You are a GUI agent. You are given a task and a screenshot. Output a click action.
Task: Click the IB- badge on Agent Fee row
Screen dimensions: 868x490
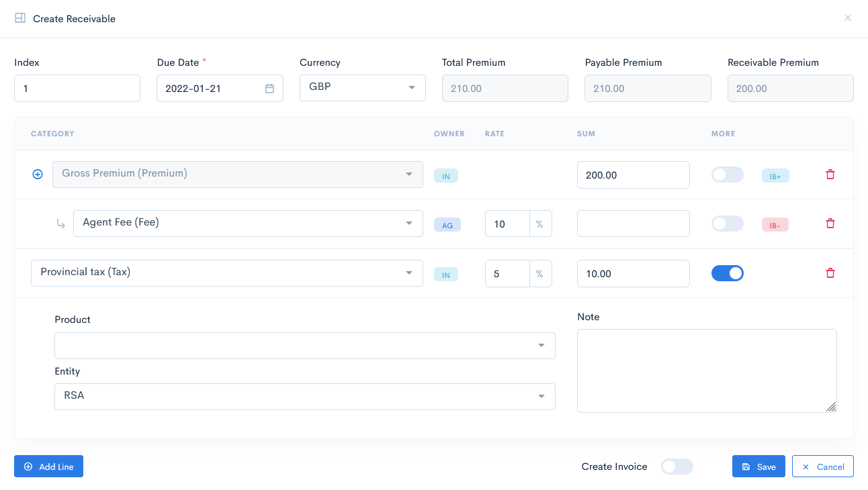pos(775,224)
